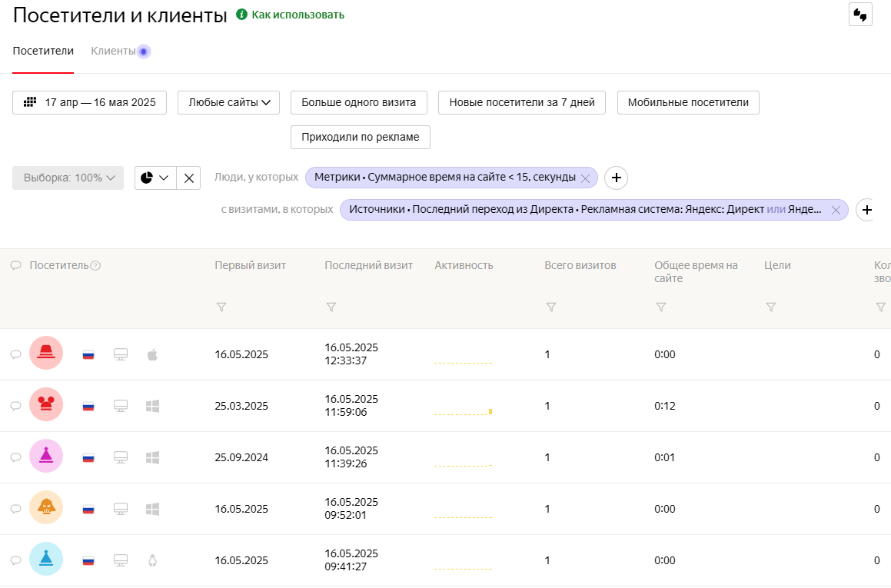Open date range picker 17 апр — 16 мая 2025
Screen dimensions: 891x588
tap(89, 102)
